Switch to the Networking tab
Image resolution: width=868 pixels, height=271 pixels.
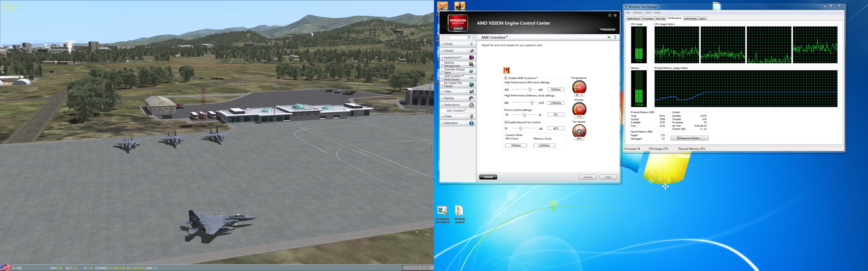pyautogui.click(x=690, y=19)
